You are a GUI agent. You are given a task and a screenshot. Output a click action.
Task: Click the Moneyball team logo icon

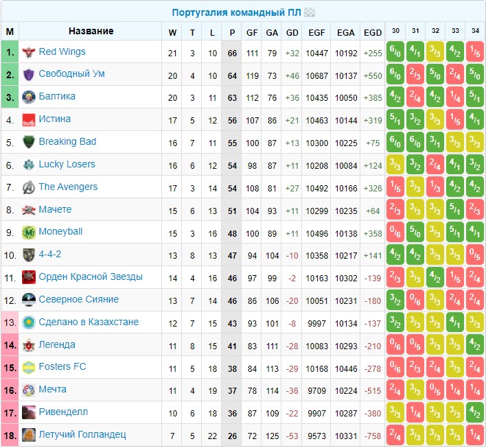pos(29,232)
